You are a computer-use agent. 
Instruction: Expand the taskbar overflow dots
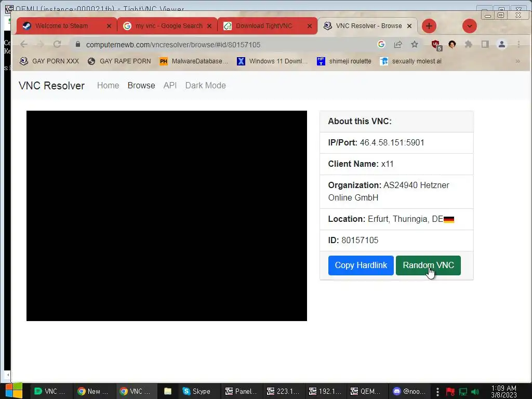coord(437,392)
